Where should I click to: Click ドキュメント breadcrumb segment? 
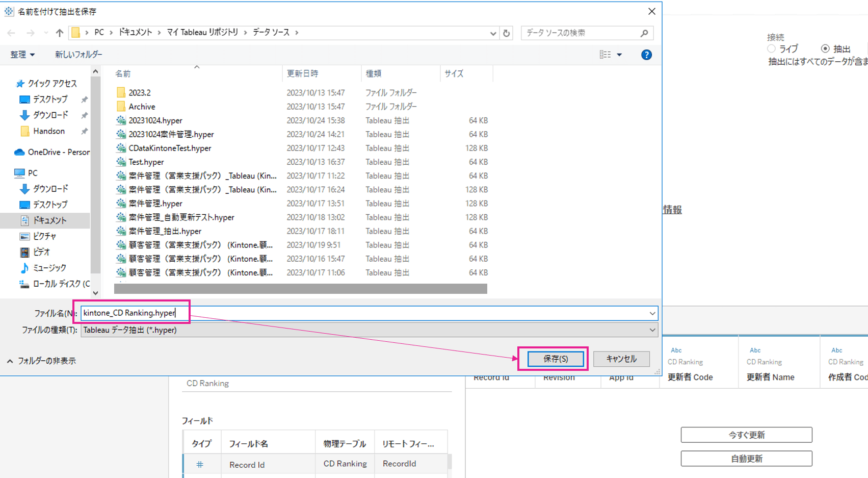click(x=136, y=32)
